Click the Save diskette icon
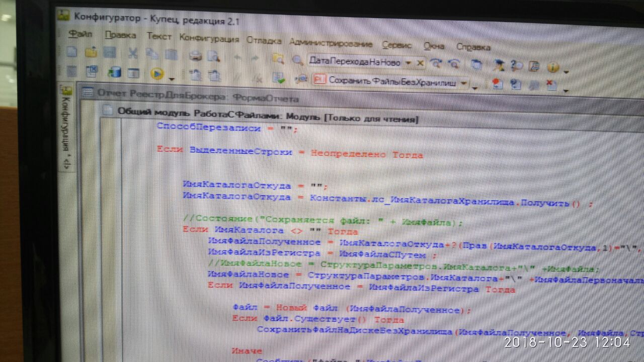The height and width of the screenshot is (362, 644). (x=109, y=53)
